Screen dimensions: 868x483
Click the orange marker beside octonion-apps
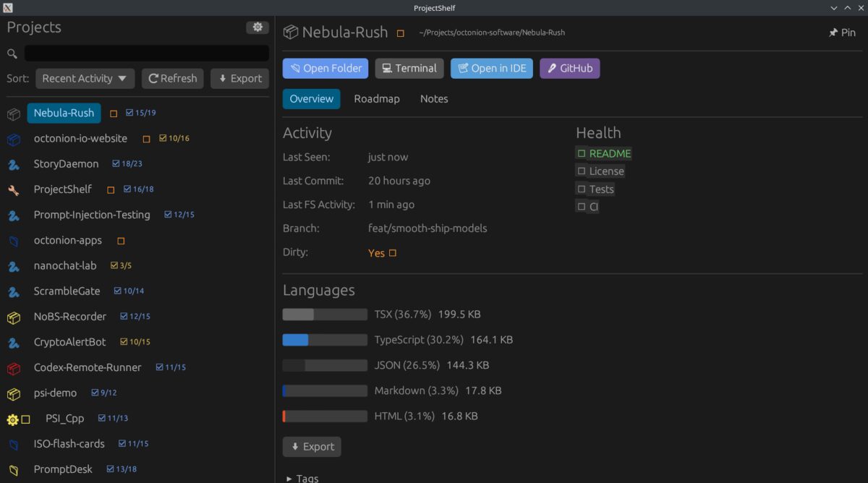pyautogui.click(x=121, y=241)
